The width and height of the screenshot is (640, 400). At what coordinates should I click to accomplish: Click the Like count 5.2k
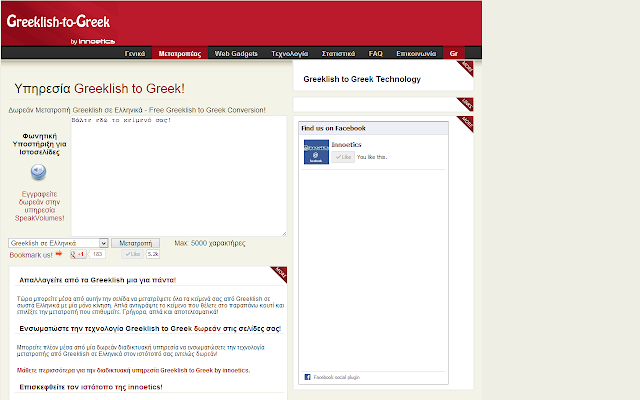point(153,254)
